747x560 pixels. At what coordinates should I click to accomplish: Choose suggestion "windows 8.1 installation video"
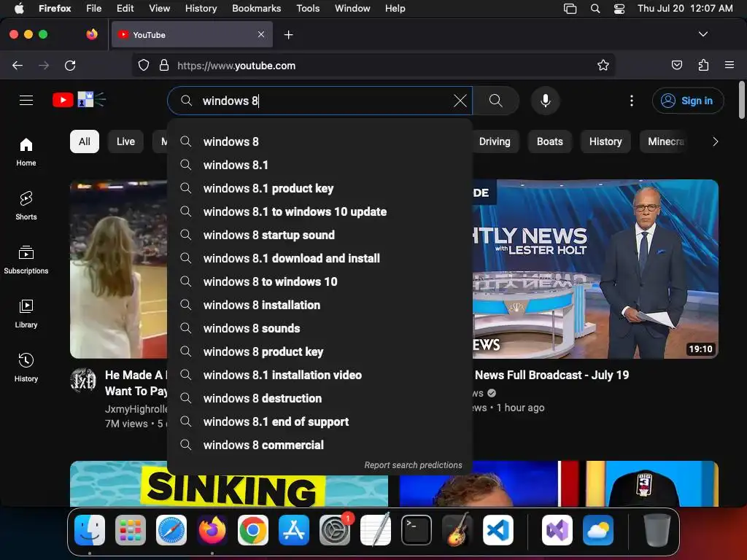point(320,375)
